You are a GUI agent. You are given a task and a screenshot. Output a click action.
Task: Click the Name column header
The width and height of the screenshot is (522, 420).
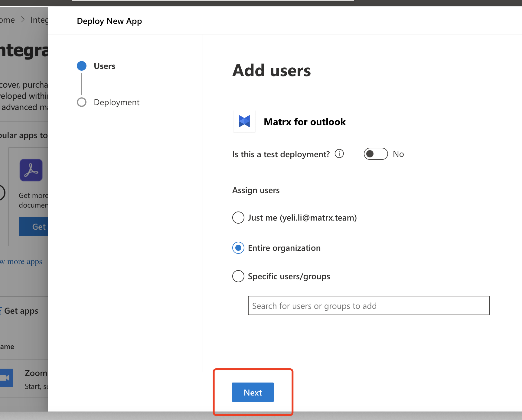click(7, 347)
